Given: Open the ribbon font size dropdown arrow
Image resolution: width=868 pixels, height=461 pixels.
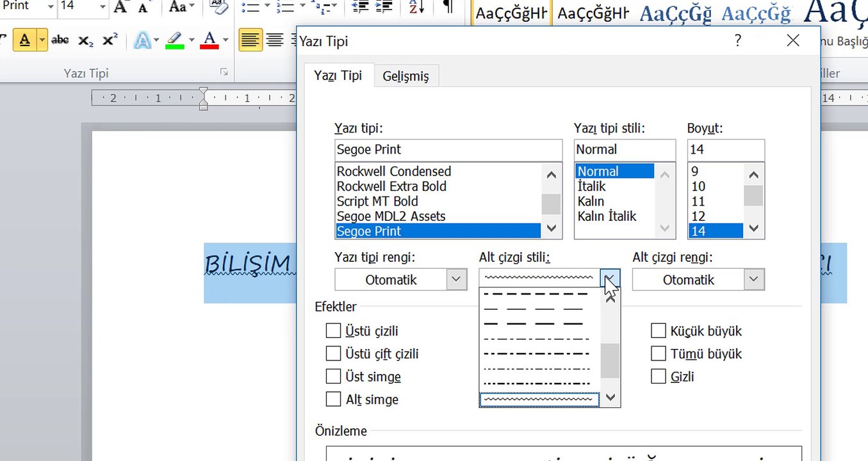Looking at the screenshot, I should (102, 7).
